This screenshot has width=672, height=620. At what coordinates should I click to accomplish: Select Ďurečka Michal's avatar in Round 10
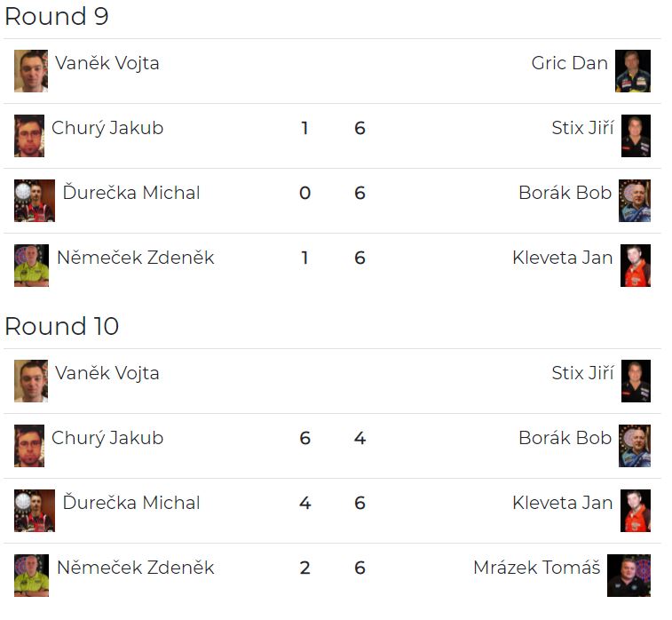(x=35, y=511)
